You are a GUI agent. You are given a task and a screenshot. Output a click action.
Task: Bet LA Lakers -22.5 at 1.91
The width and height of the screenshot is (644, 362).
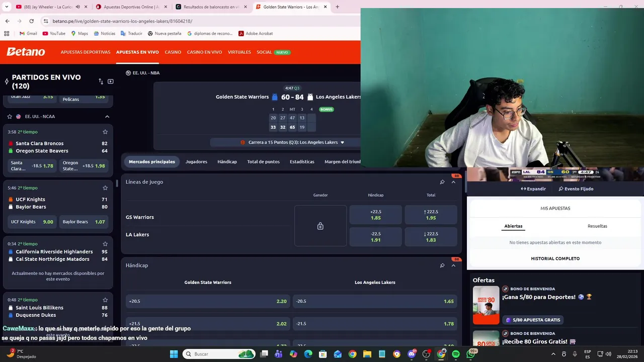(x=376, y=237)
